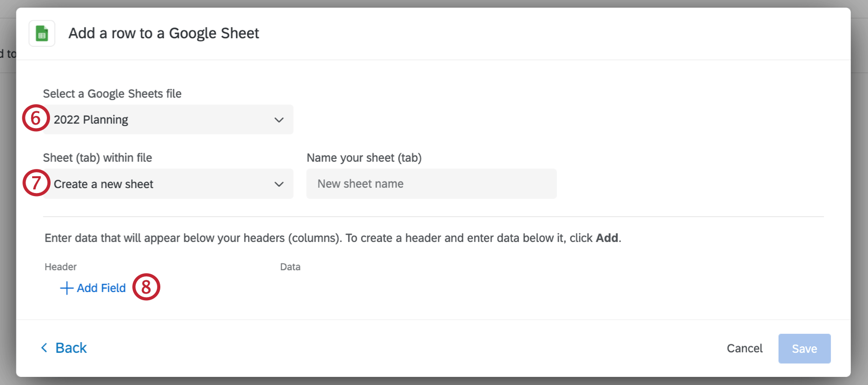Click the Header column label
The width and height of the screenshot is (868, 385).
click(x=61, y=267)
